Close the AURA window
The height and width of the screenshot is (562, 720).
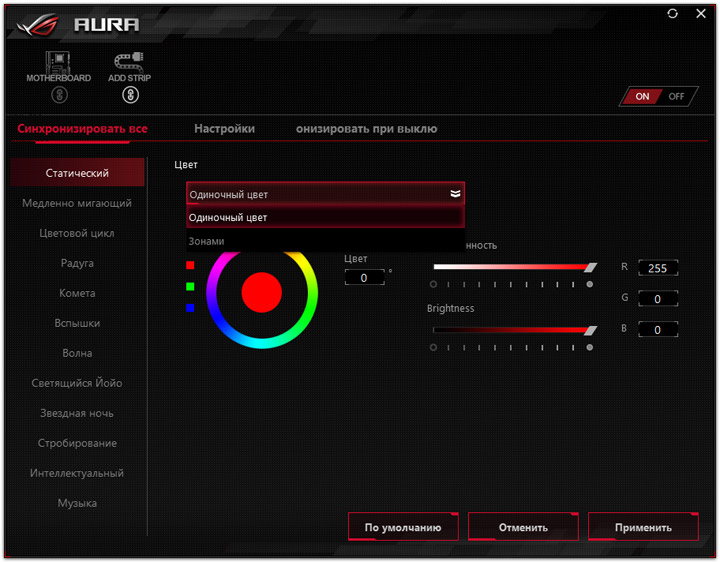701,14
